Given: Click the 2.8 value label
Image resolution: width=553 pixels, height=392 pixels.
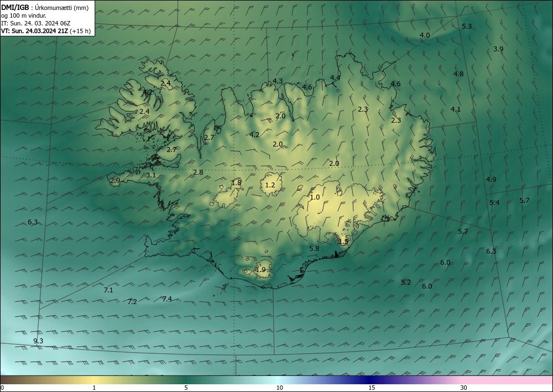Looking at the screenshot, I should pos(198,173).
